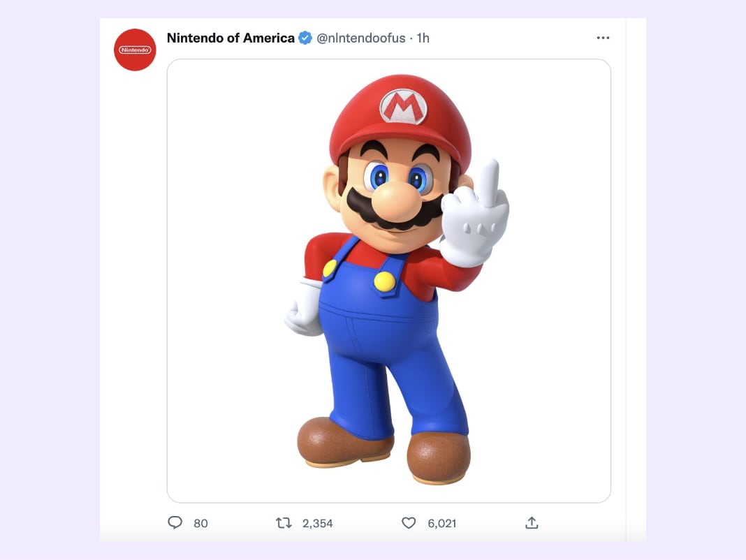This screenshot has width=746, height=560.
Task: Open the share tweet icon
Action: tap(531, 523)
